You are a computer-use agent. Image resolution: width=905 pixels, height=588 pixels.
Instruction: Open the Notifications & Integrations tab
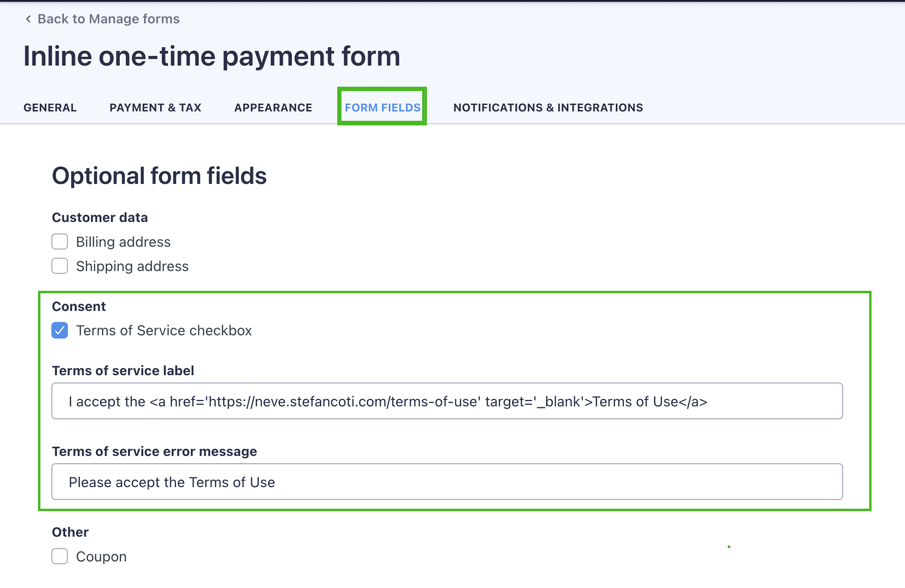tap(548, 107)
